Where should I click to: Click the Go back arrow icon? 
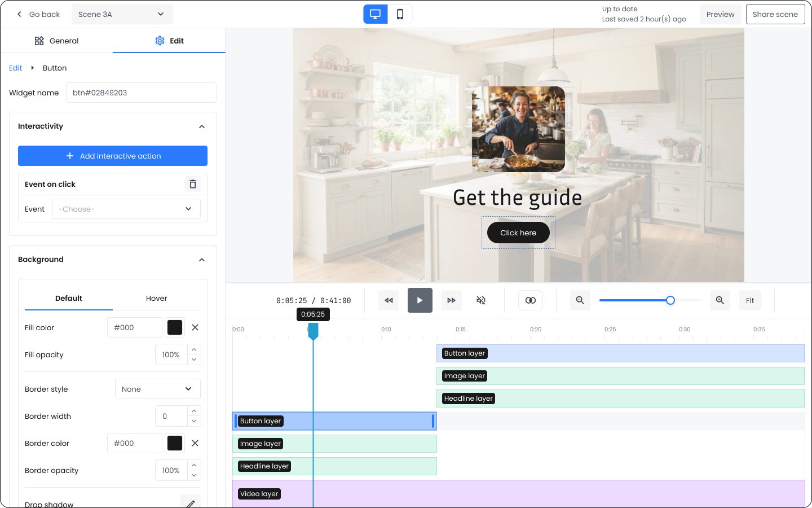pos(19,14)
